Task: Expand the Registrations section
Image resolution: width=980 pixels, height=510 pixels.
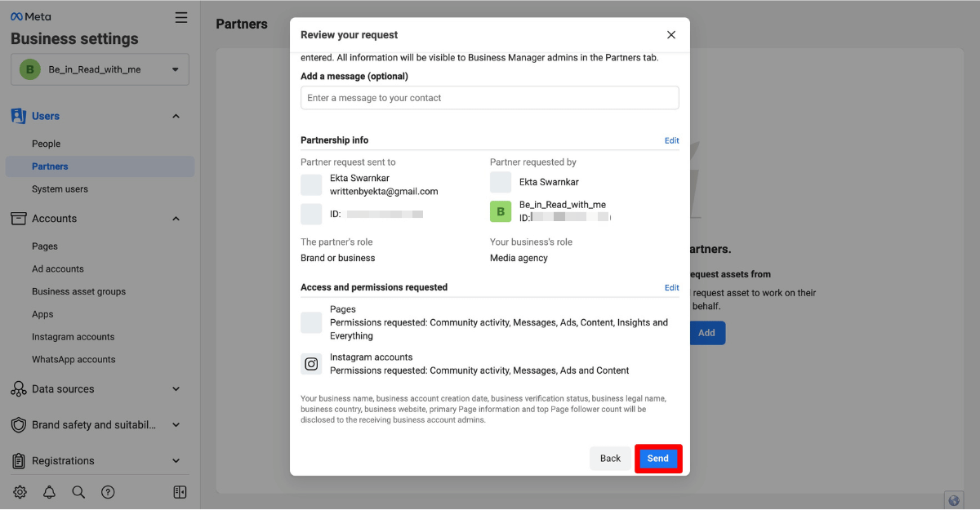Action: 176,460
